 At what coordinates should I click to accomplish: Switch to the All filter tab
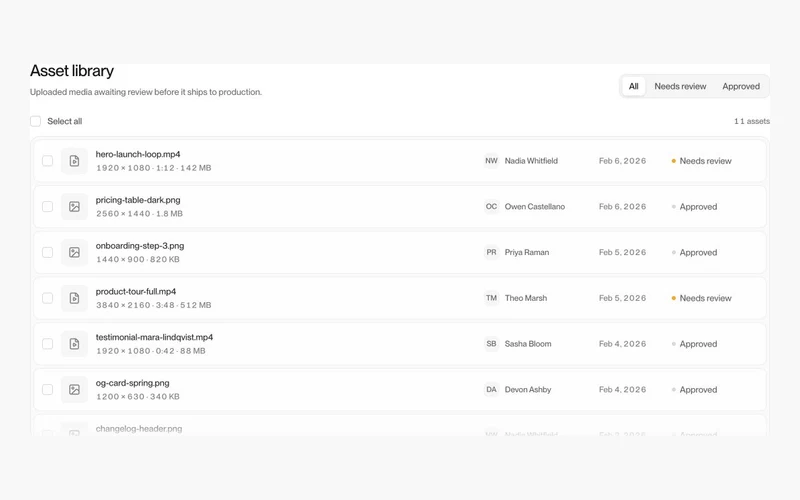point(633,86)
